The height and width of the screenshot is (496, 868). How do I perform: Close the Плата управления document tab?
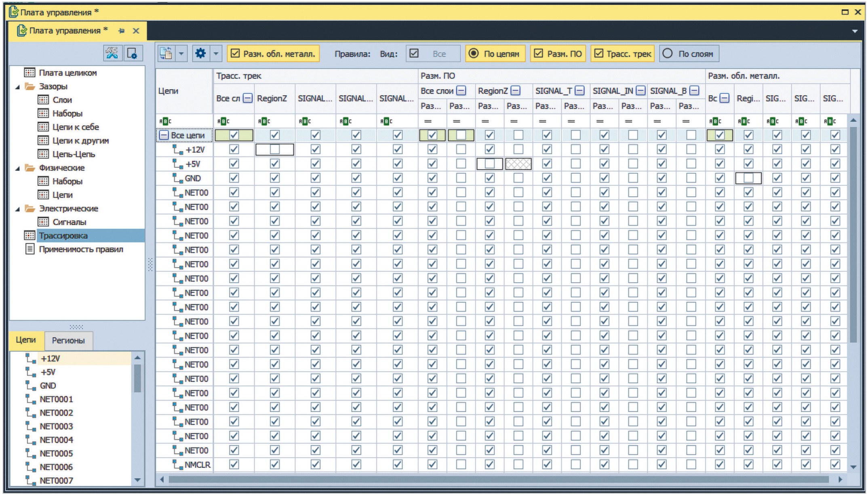[136, 31]
